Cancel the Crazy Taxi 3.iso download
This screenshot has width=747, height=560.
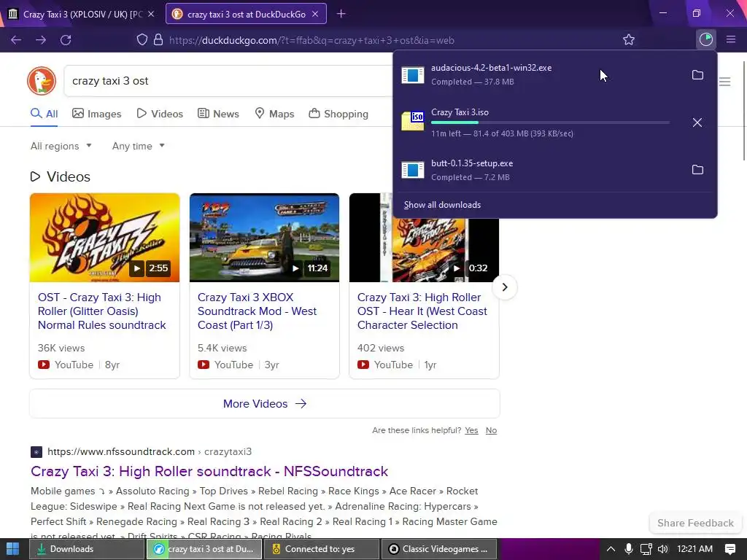(x=697, y=122)
